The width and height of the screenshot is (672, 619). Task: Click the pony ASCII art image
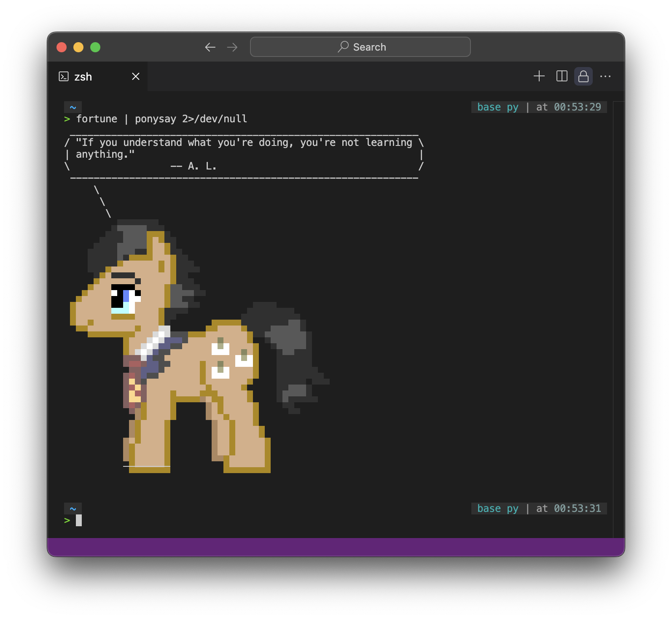200,346
